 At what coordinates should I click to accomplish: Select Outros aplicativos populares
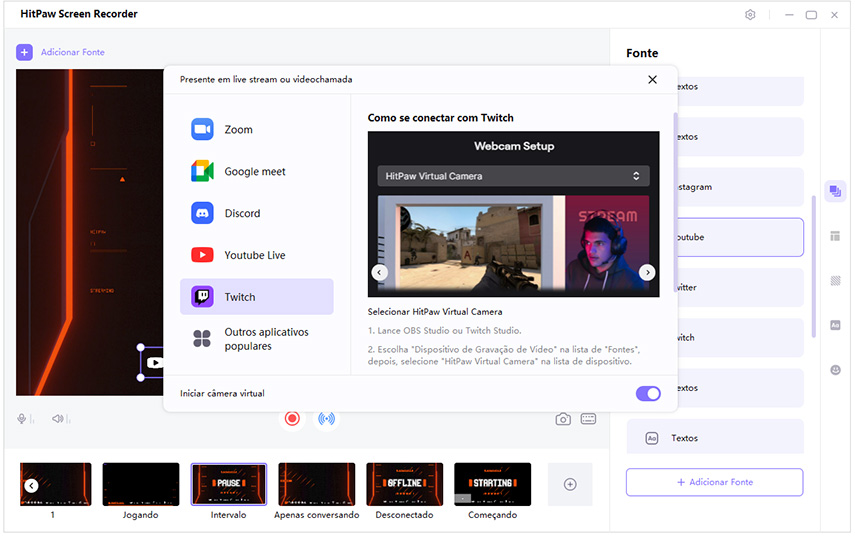(x=257, y=339)
